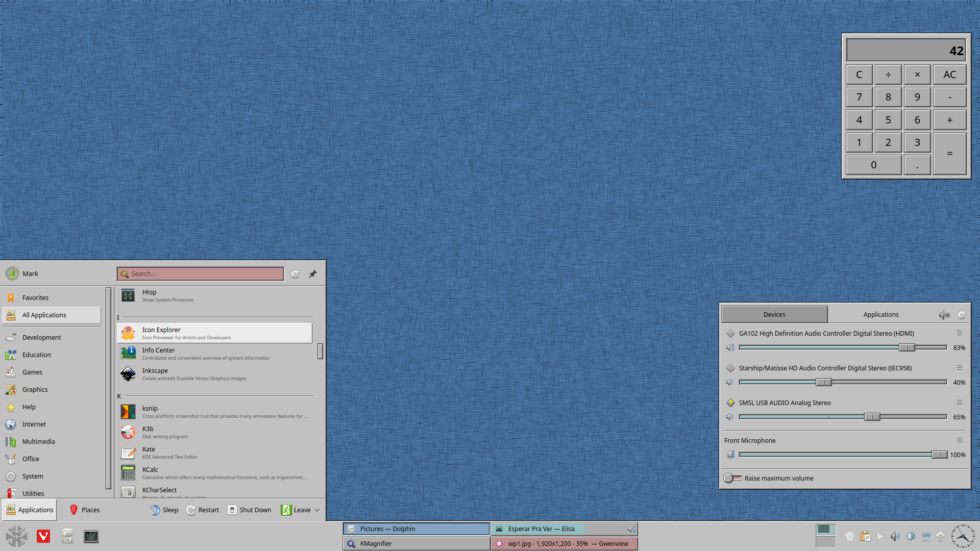The image size is (980, 551).
Task: Click the Sleep button
Action: [164, 510]
